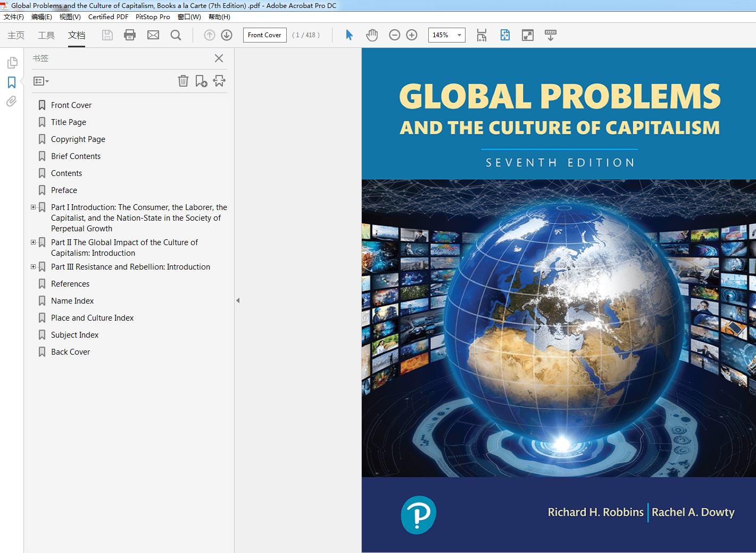Open the attachments paperclip panel
This screenshot has width=756, height=553.
tap(12, 102)
